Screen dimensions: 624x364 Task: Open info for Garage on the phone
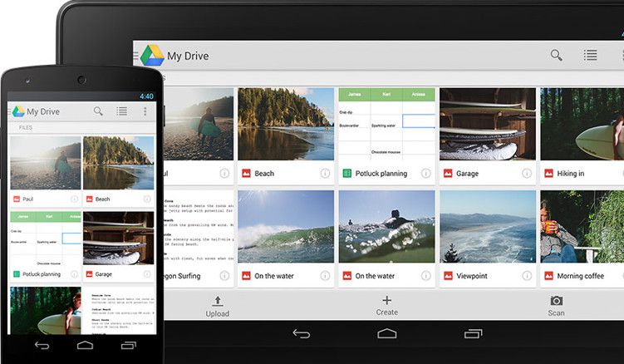click(x=147, y=274)
